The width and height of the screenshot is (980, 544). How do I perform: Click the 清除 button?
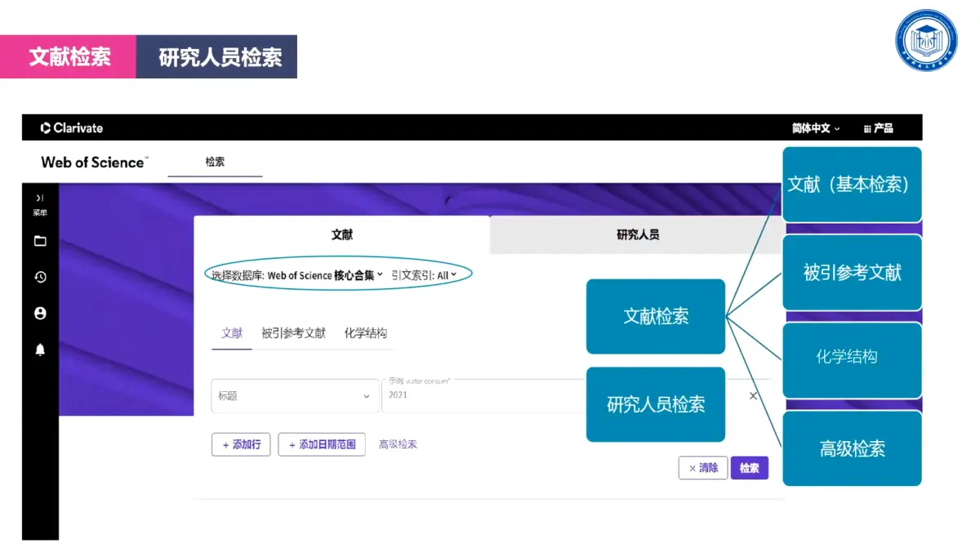(703, 468)
